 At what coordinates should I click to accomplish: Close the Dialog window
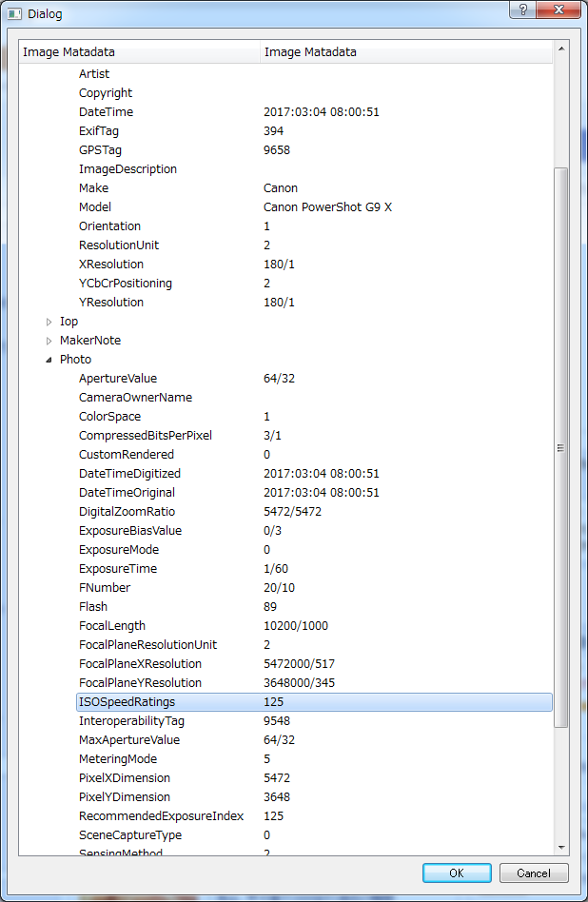(559, 10)
